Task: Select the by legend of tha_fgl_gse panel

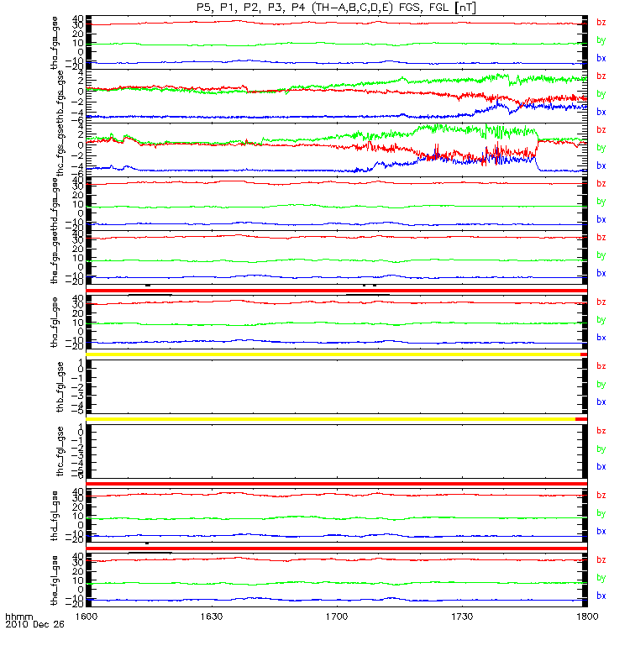Action: (x=601, y=320)
